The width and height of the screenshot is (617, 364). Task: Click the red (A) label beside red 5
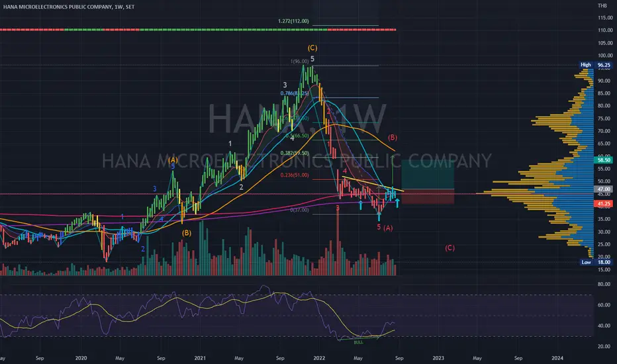(388, 228)
